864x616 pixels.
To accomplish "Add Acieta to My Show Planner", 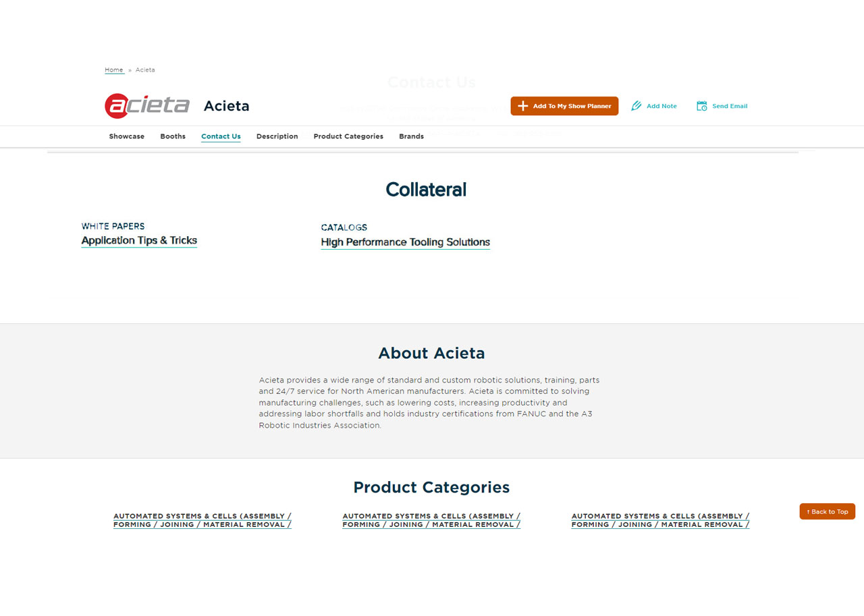I will [564, 106].
